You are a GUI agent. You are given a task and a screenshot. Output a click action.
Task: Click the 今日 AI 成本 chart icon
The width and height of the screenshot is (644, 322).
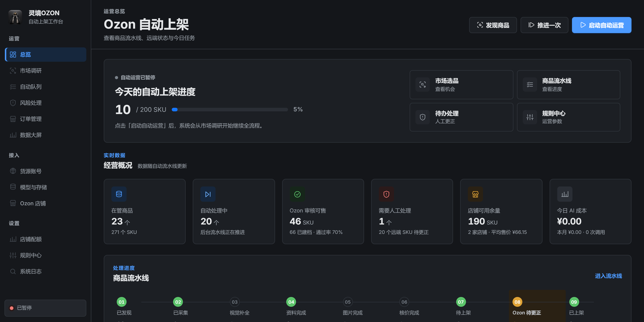coord(564,194)
